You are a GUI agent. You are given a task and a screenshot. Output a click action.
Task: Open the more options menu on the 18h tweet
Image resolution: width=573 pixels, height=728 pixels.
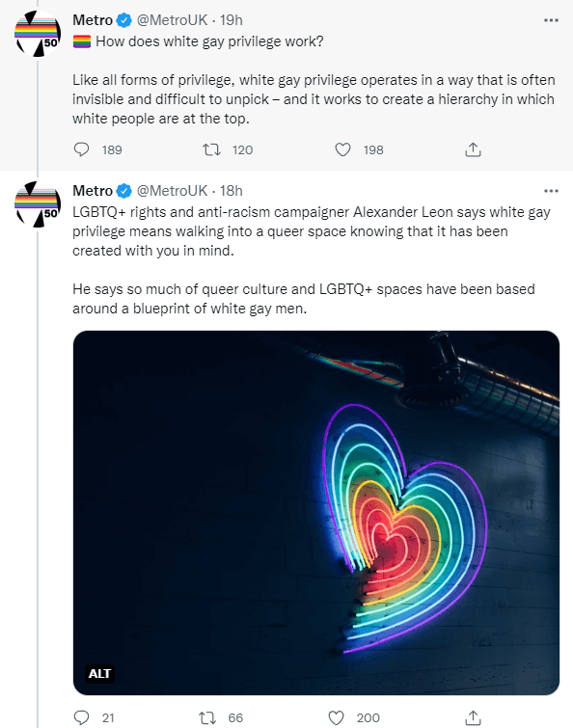point(551,191)
